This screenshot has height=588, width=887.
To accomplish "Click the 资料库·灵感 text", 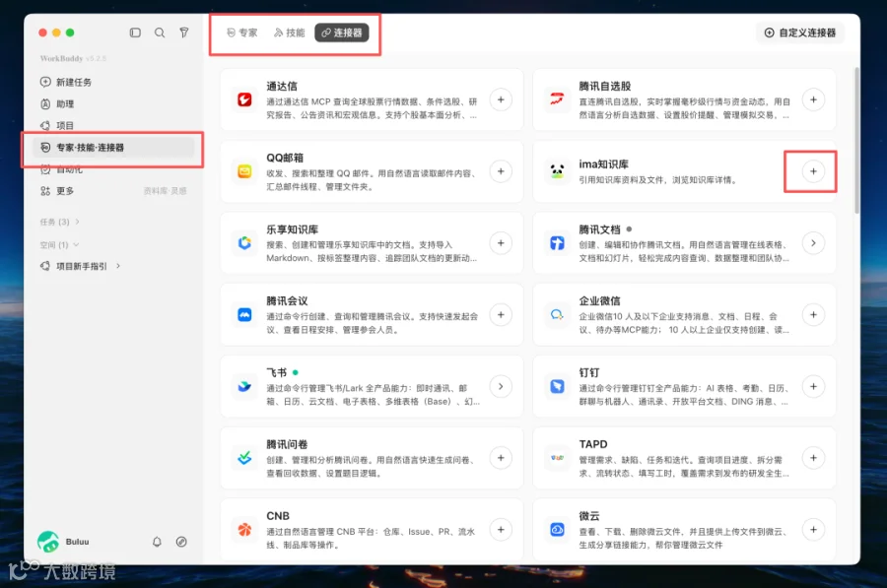I will pyautogui.click(x=166, y=191).
